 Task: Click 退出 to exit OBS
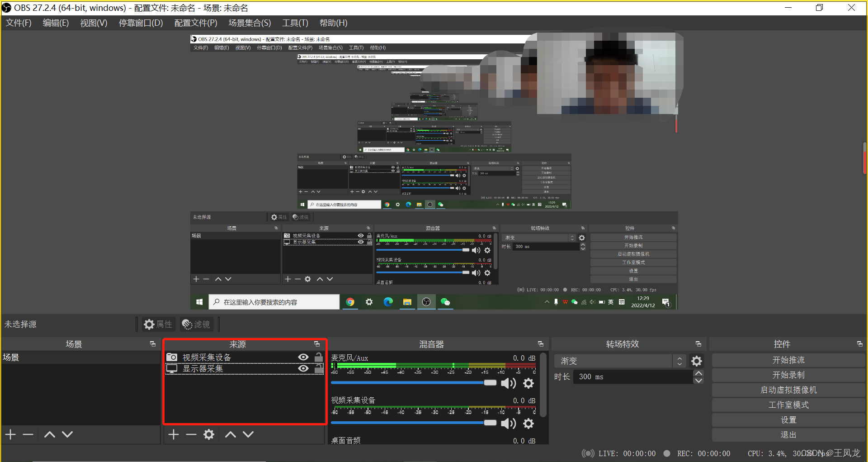click(788, 435)
